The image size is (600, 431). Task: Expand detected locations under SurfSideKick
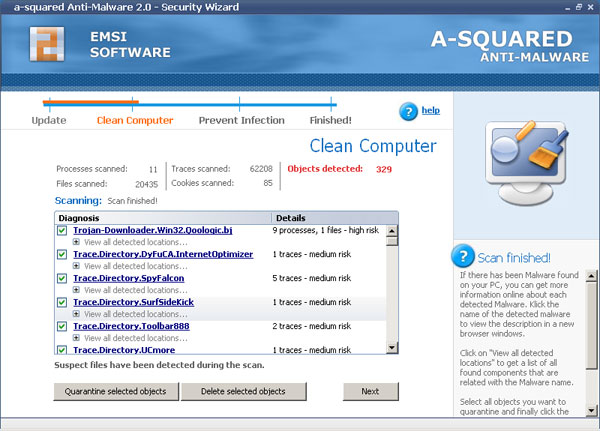[76, 314]
